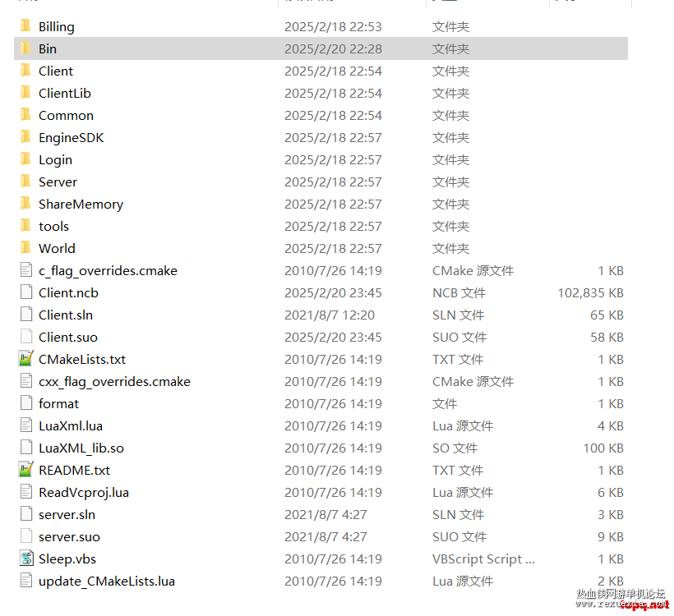Viewport: 674px width, 616px height.
Task: Click the SO 文件 type cell
Action: [455, 448]
